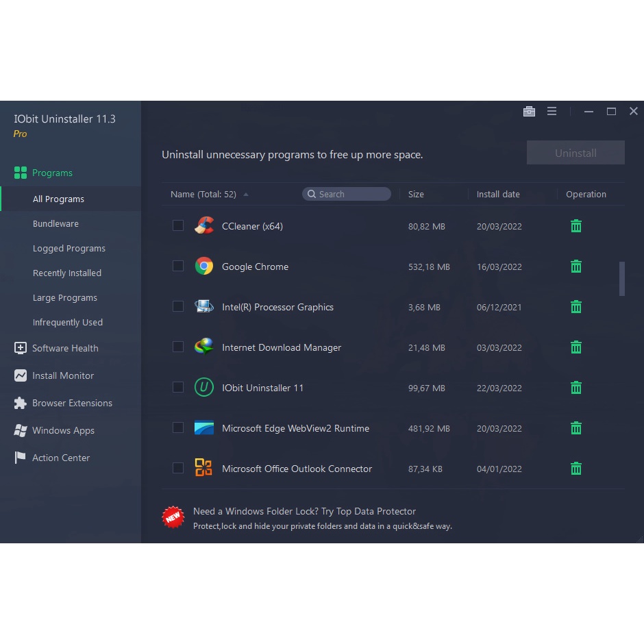Click the Intel(R) Processor Graphics program icon
This screenshot has height=644, width=644.
point(203,307)
